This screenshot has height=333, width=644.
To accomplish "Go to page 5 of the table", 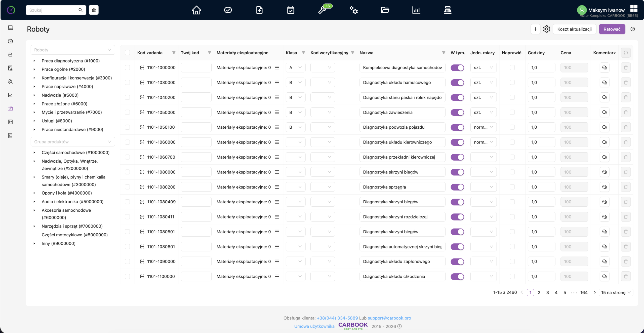I will coord(565,292).
